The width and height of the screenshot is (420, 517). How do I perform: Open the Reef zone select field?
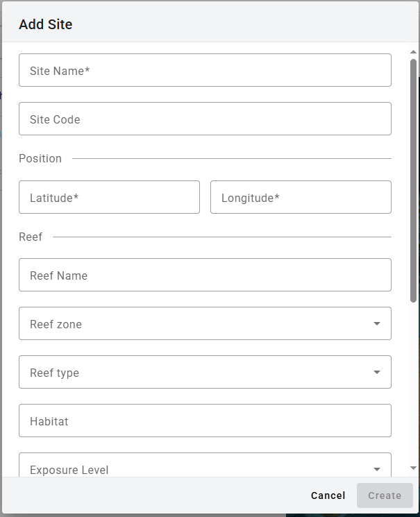coord(194,323)
